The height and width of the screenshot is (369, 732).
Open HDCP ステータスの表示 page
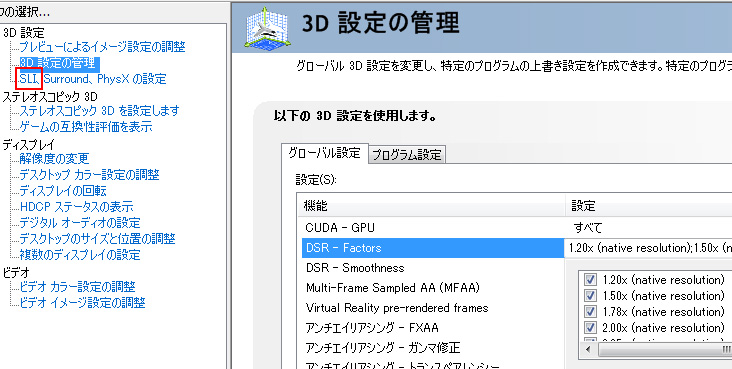(76, 206)
